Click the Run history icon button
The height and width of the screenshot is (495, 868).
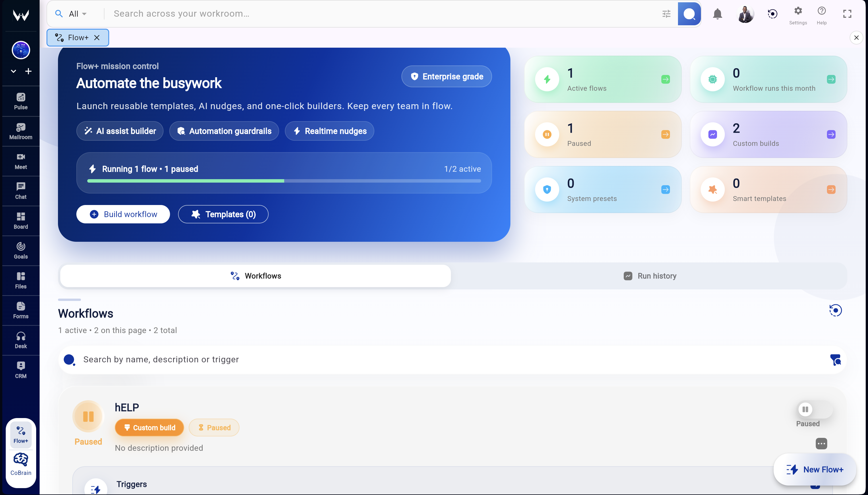[628, 276]
